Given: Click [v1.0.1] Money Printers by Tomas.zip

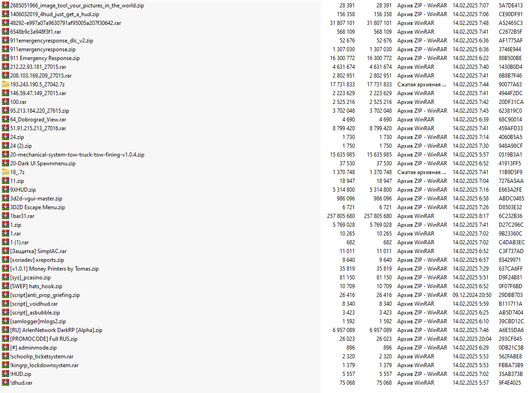Looking at the screenshot, I should (x=54, y=269).
